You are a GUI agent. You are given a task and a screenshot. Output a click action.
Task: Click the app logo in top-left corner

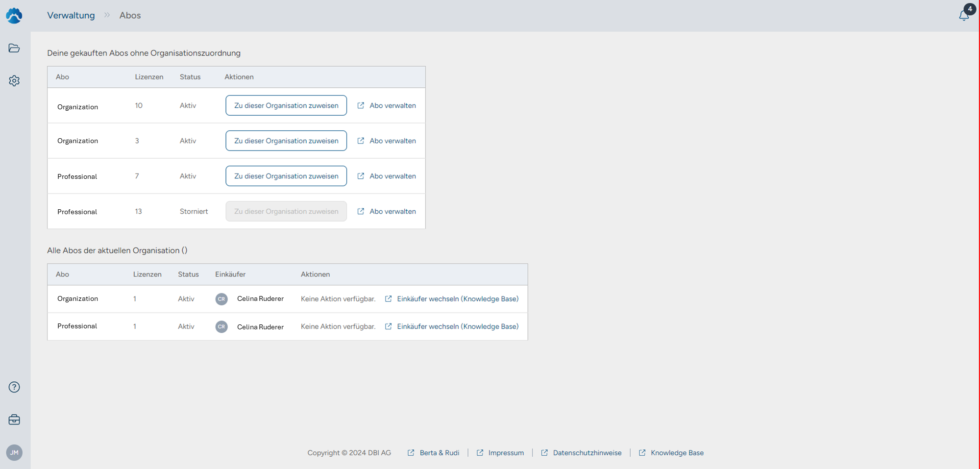(14, 16)
